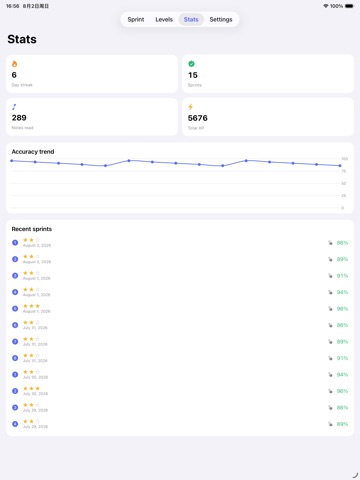This screenshot has width=360, height=480.
Task: Tap level badge of August 1 91% sprint
Action: pyautogui.click(x=15, y=276)
